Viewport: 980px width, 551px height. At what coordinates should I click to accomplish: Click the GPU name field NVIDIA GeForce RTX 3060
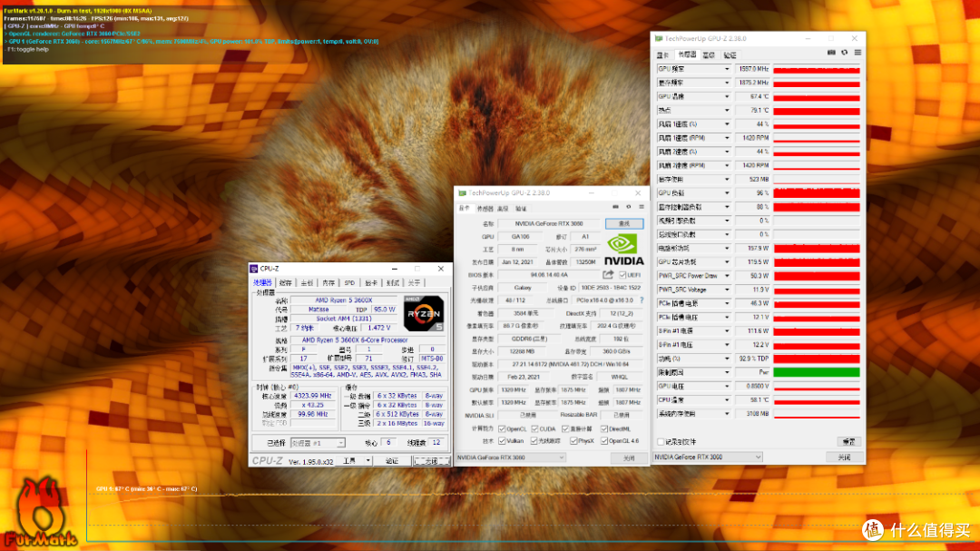[549, 223]
